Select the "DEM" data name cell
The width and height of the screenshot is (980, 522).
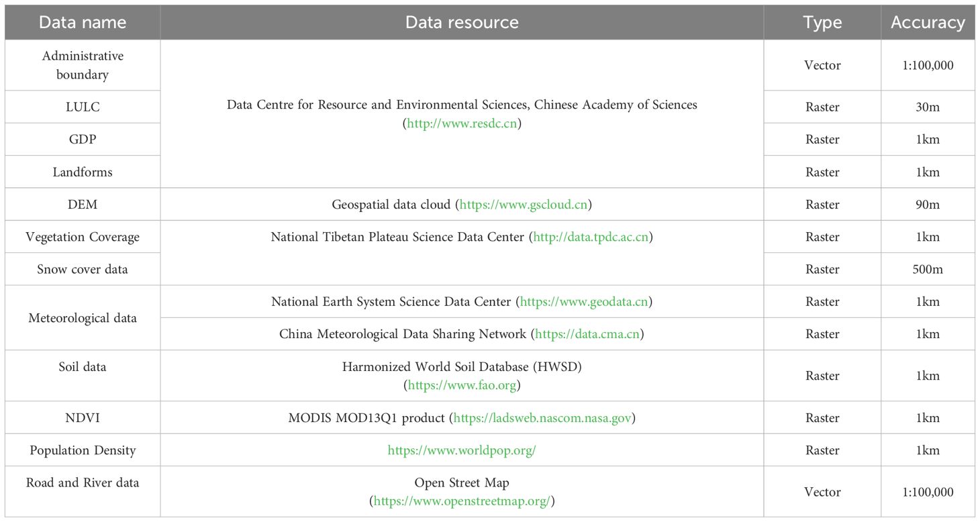pos(83,205)
